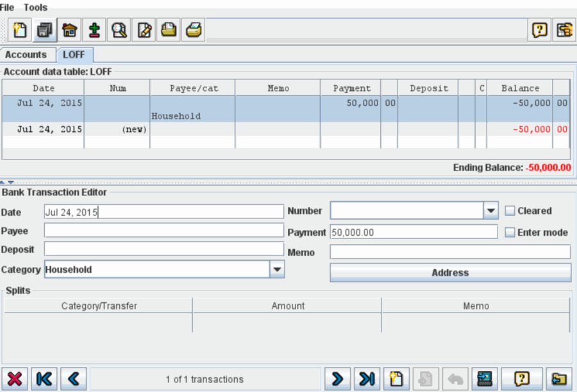Click the Balance column header

[x=519, y=88]
